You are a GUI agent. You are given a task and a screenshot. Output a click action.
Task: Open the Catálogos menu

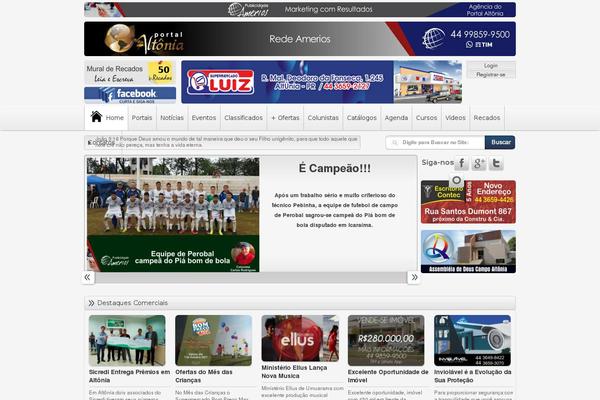click(x=362, y=118)
